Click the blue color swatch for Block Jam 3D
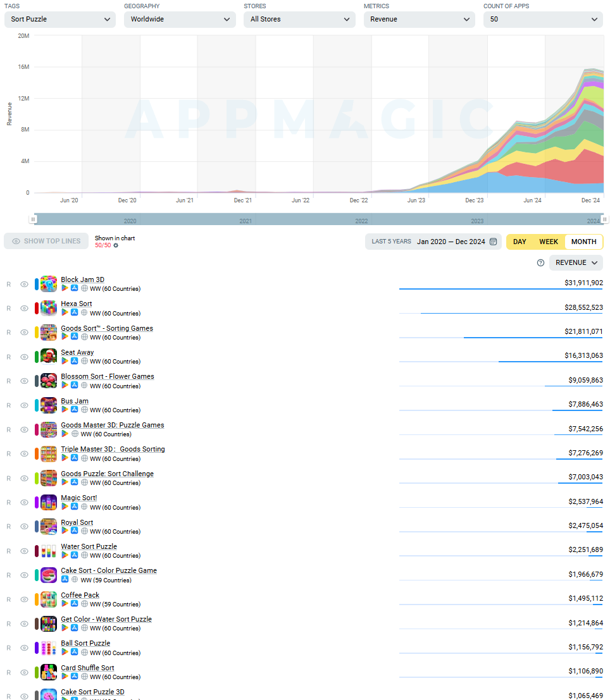The height and width of the screenshot is (700, 610). (37, 284)
